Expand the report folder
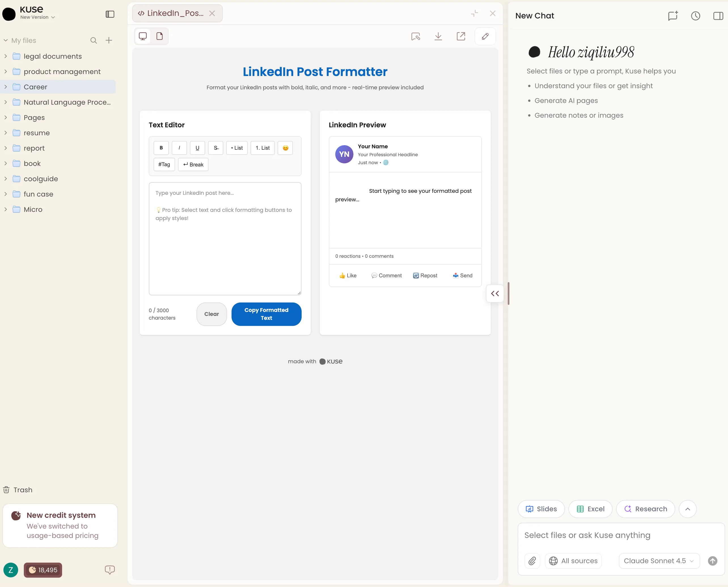Image resolution: width=728 pixels, height=587 pixels. 6,148
